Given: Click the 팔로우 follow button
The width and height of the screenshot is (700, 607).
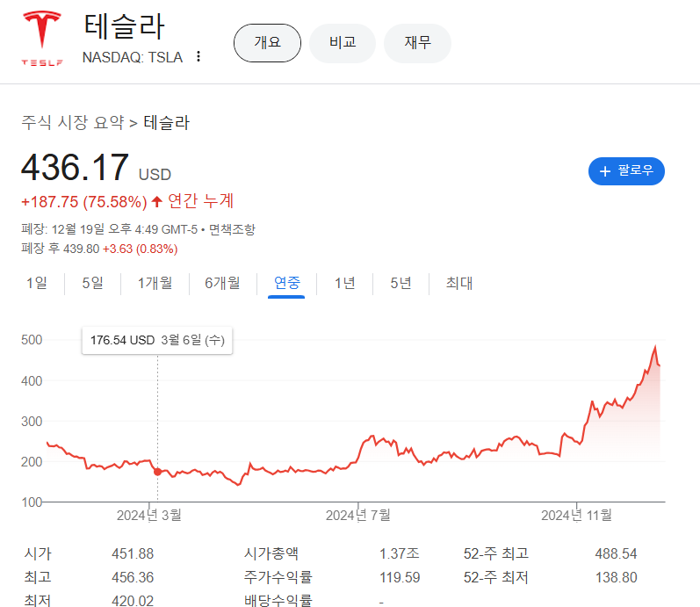Looking at the screenshot, I should coord(626,171).
